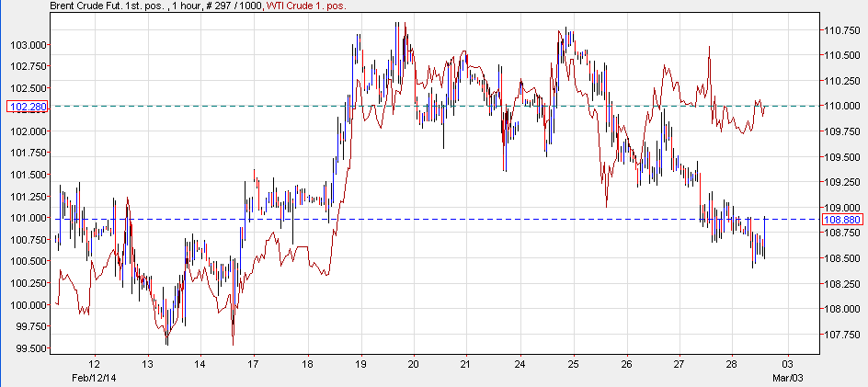Click the 109.250 right axis label
This screenshot has width=868, height=387.
click(841, 182)
